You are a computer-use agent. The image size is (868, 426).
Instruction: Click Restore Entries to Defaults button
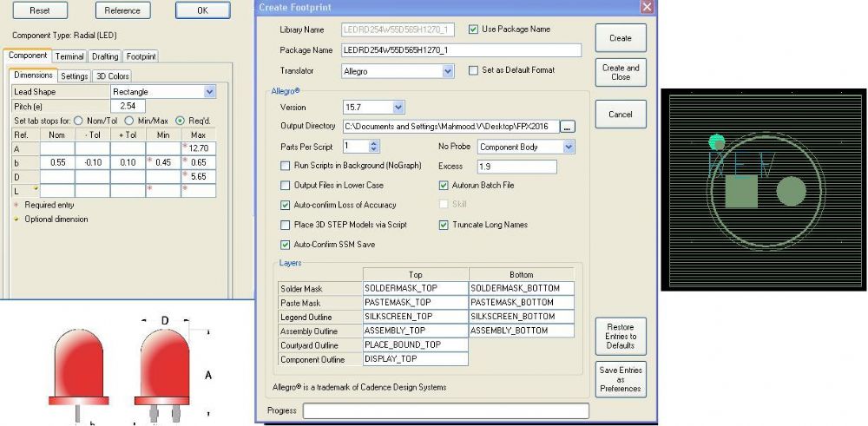click(x=621, y=337)
